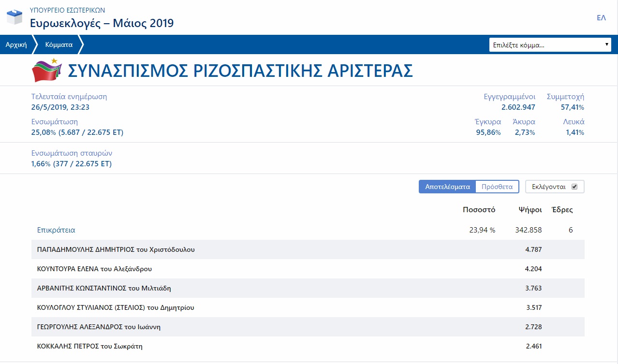The image size is (618, 364).
Task: Select candidate row ΚΟΚΚΑΛΗΣ ΠΕΤΡΟΣ
Action: coord(90,346)
